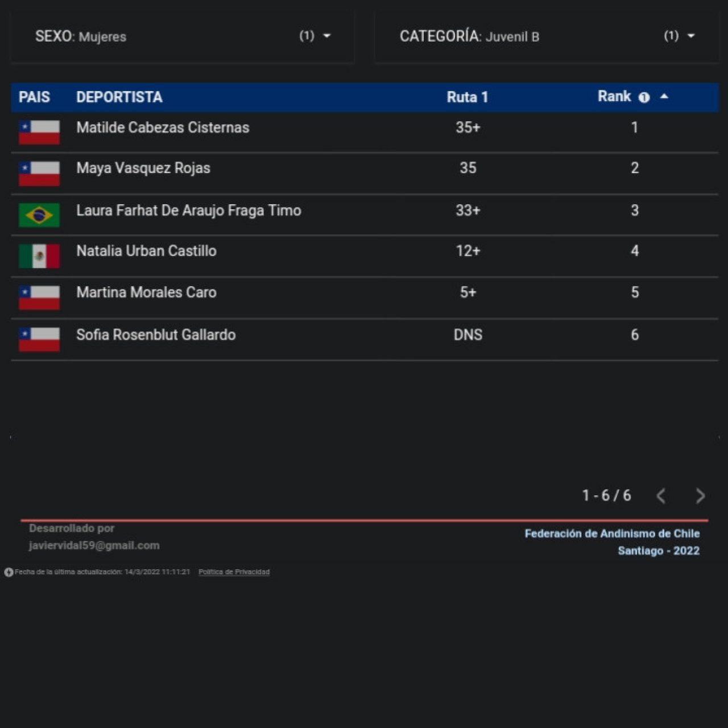Click the Mexico flag icon

click(39, 256)
